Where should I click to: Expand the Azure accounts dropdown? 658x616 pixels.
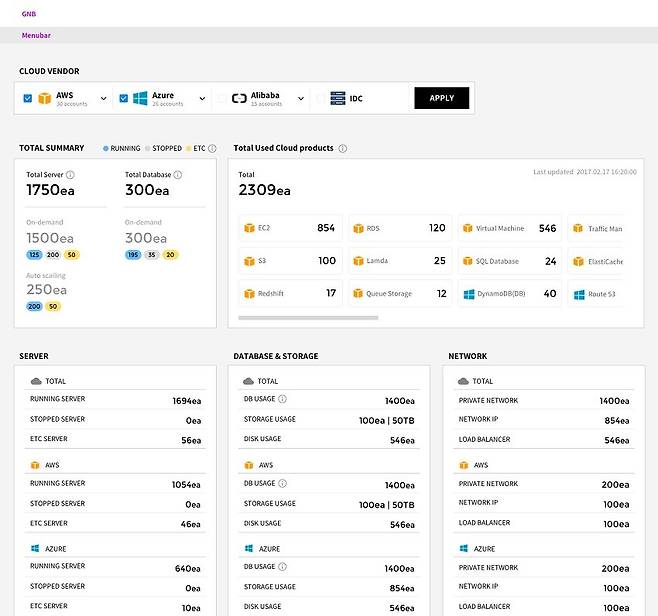pyautogui.click(x=202, y=99)
